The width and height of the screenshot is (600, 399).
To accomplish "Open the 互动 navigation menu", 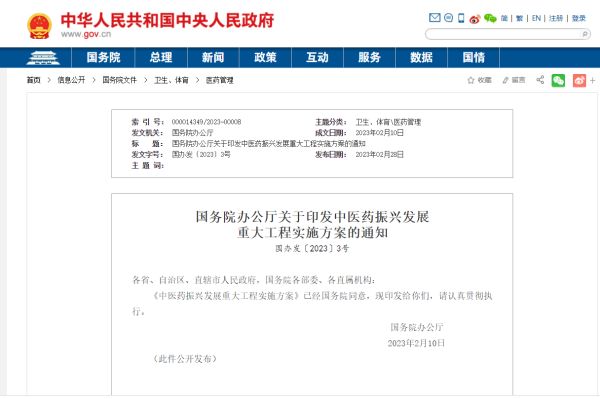I will tap(317, 58).
